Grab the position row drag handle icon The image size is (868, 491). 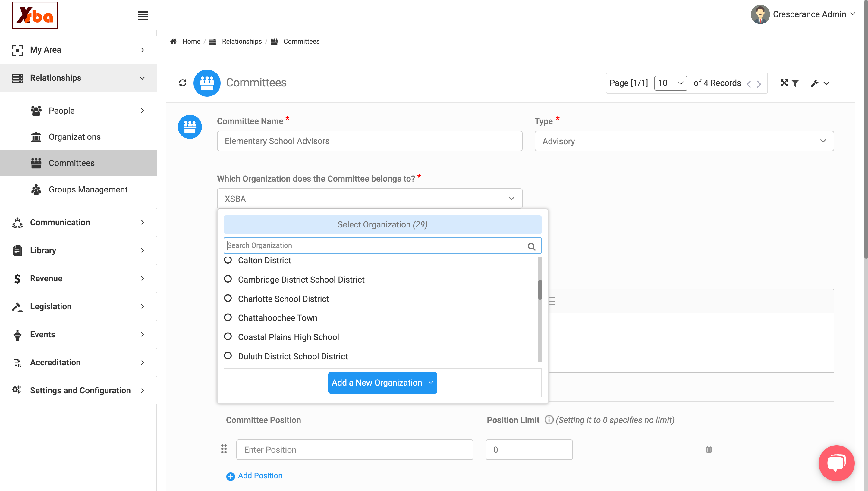(224, 449)
